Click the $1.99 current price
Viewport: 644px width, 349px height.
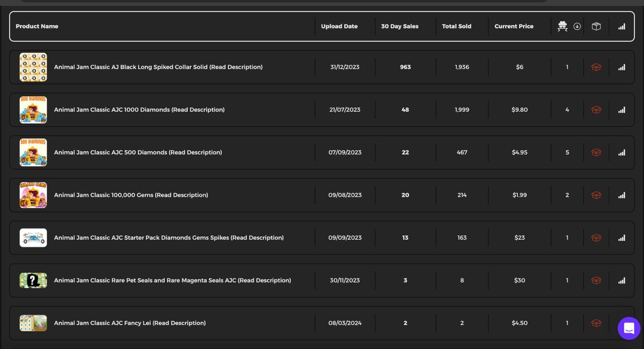pyautogui.click(x=520, y=195)
